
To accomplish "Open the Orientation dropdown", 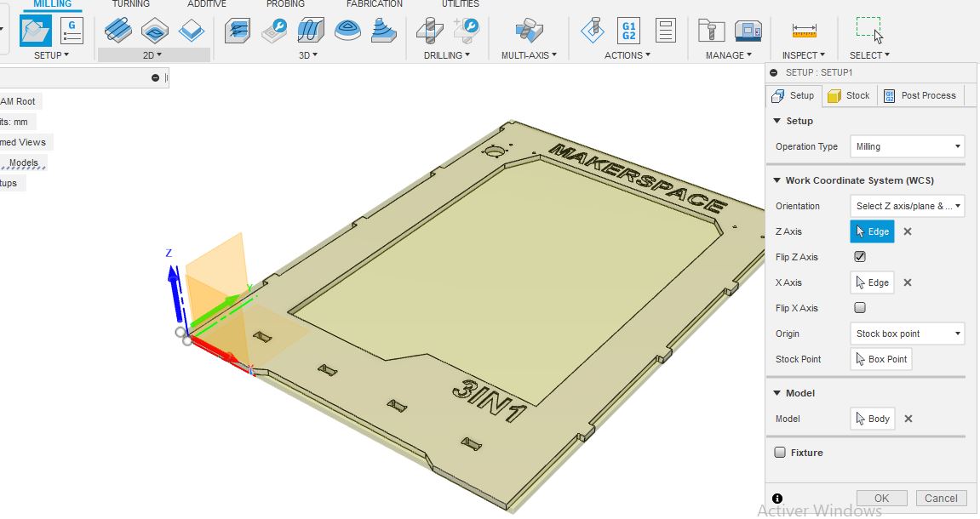I will pyautogui.click(x=907, y=206).
